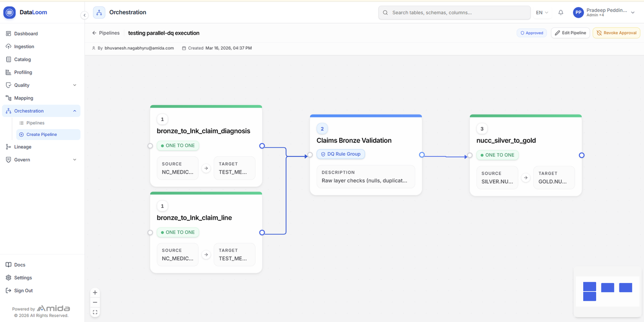Click the PP user avatar

coord(578,13)
